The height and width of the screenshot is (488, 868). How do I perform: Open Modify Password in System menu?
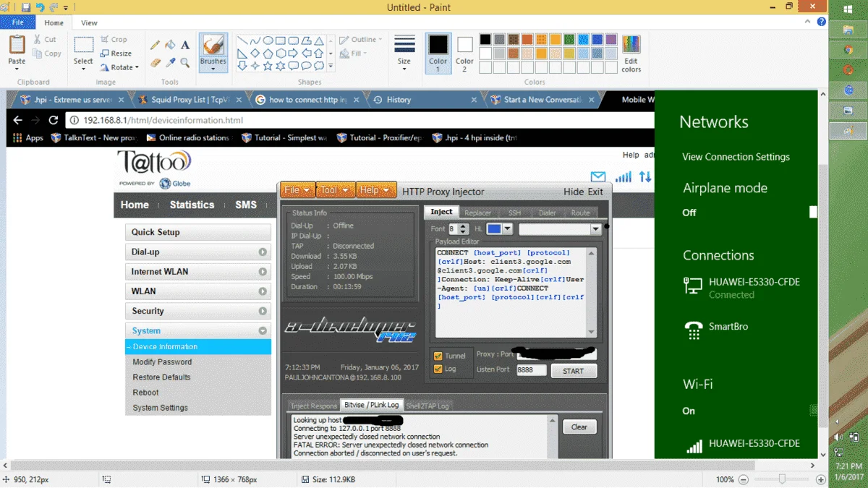coord(162,361)
